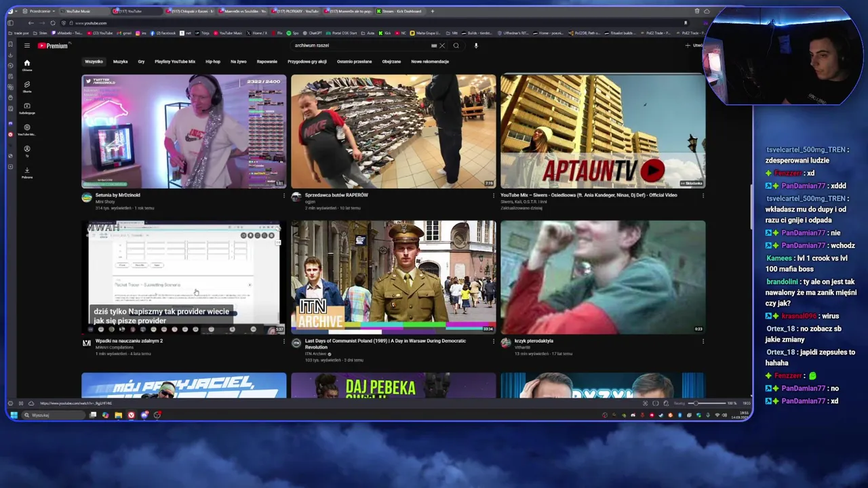Open Subscriptions from the YouTube mini sidebar
This screenshot has width=868, height=488.
27,108
